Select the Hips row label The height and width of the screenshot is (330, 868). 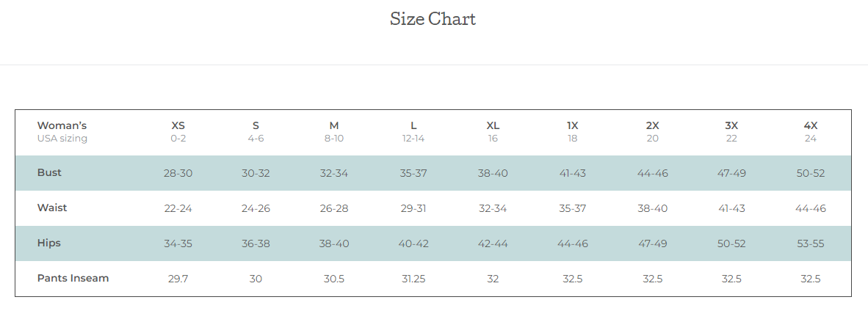49,243
